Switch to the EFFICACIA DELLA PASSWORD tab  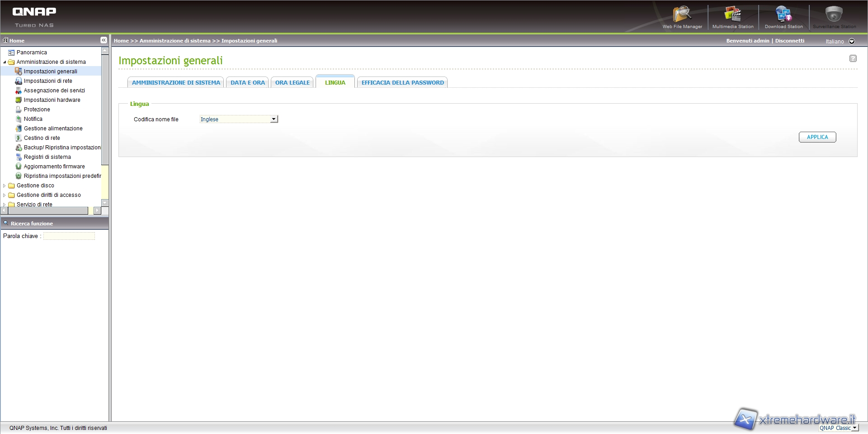point(402,83)
